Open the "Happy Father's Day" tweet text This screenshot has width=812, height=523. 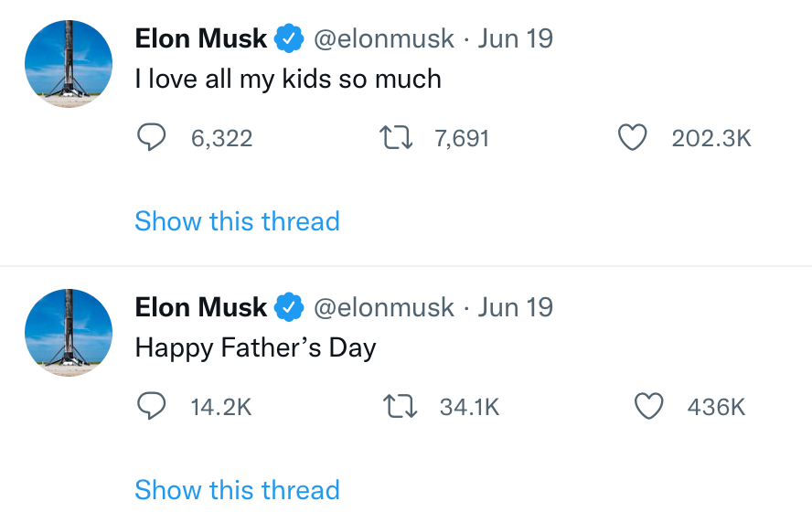(x=256, y=348)
